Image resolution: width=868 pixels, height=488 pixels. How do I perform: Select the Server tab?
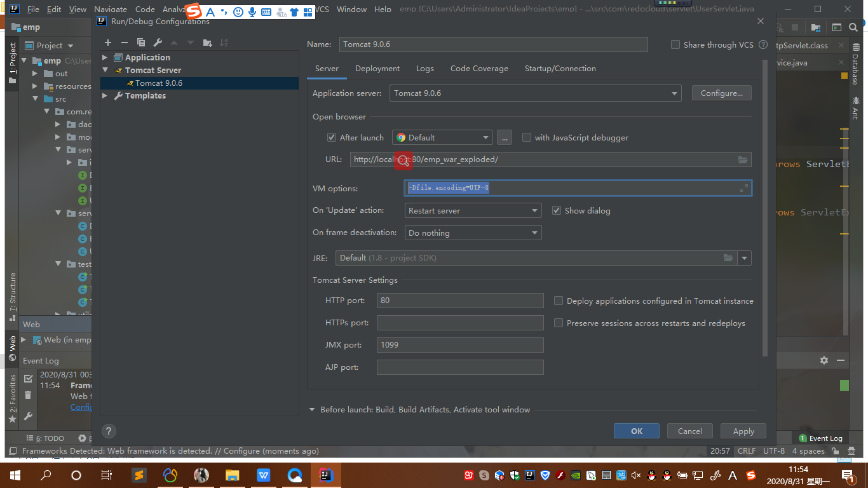coord(327,69)
